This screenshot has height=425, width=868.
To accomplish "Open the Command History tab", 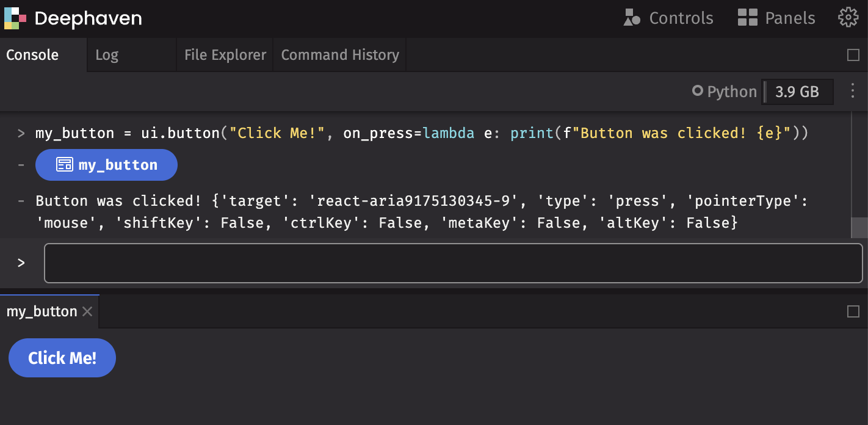I will [x=340, y=55].
